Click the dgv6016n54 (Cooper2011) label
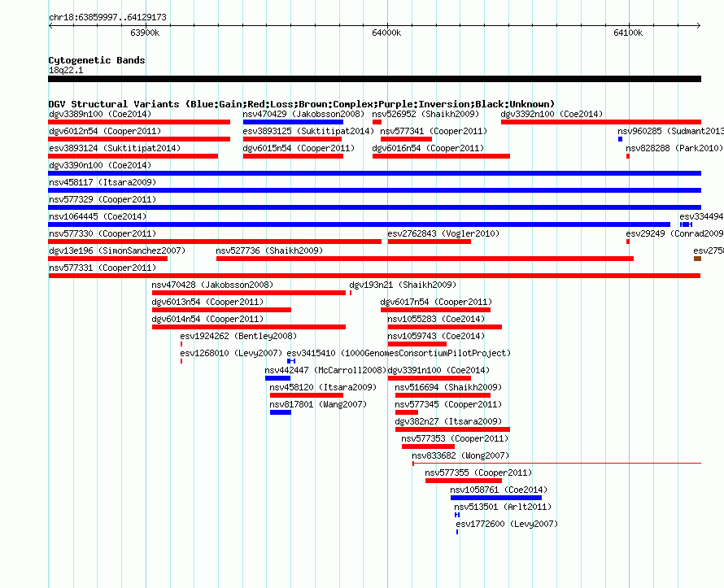Viewport: 724px width, 588px height. (x=428, y=148)
